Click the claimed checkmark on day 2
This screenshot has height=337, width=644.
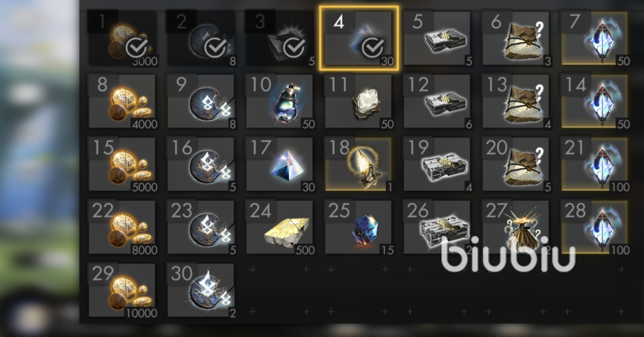215,48
